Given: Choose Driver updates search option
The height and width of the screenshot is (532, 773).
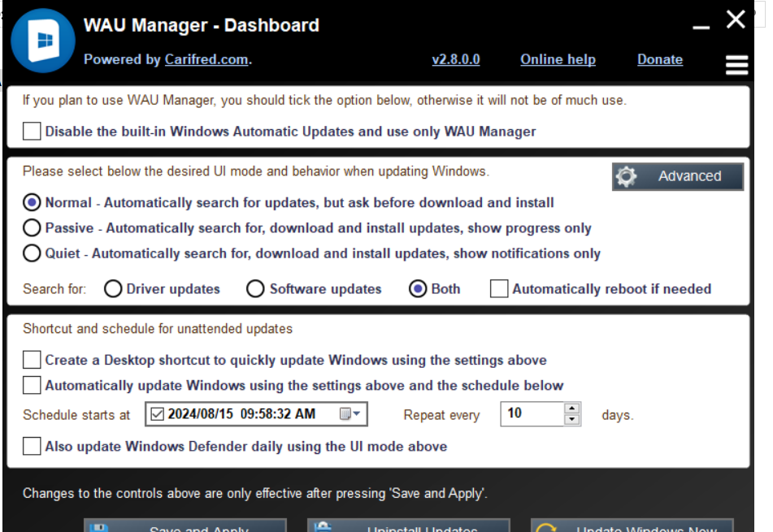Looking at the screenshot, I should (x=113, y=288).
